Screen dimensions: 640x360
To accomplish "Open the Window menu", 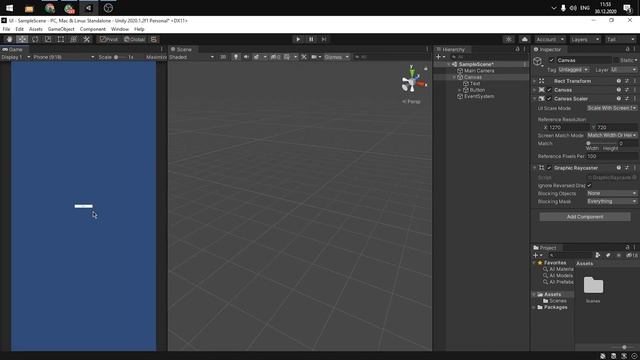I will 120,29.
